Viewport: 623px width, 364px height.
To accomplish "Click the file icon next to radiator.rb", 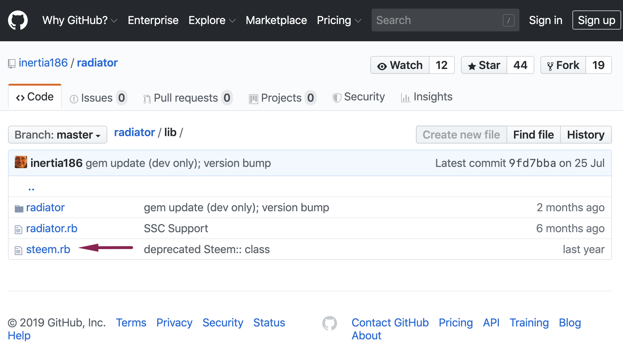I will 18,229.
